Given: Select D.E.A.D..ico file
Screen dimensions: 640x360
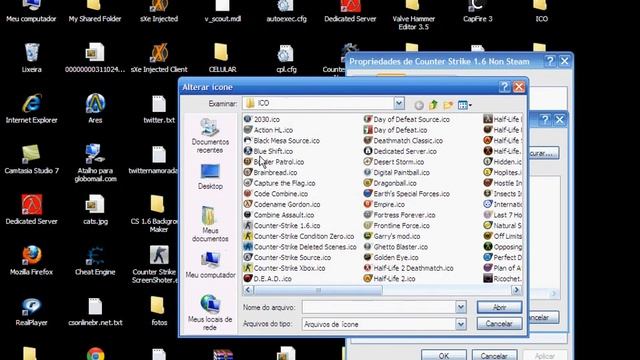Looking at the screenshot, I should (x=268, y=278).
